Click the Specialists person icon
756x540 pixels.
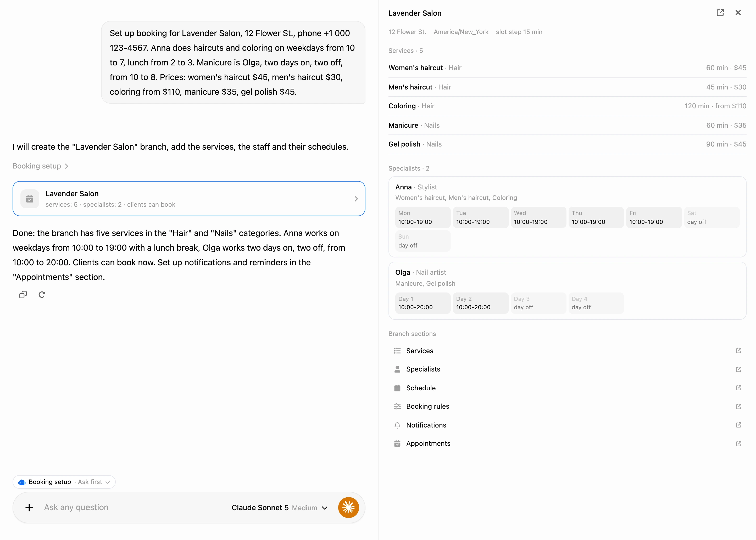click(397, 369)
